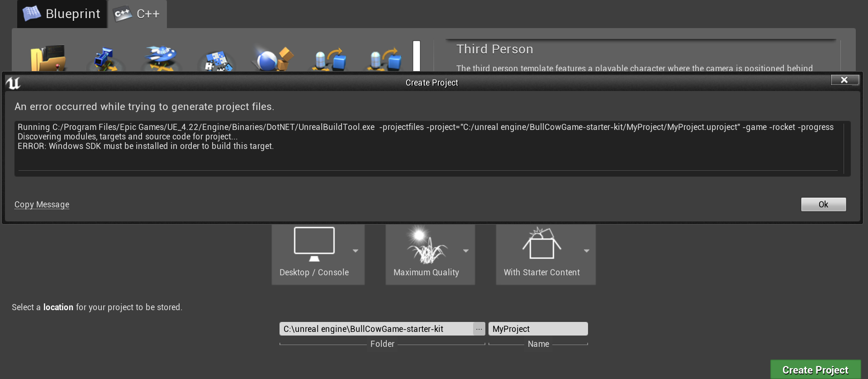Select the puzzle blocks template thumbnail
Viewport: 868px width, 379px height.
pyautogui.click(x=217, y=61)
